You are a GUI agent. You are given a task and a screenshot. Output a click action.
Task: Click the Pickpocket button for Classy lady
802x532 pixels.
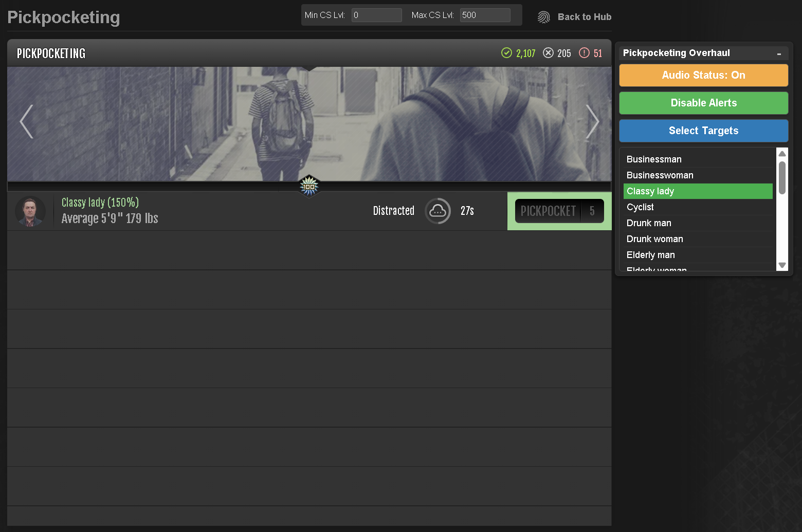559,211
